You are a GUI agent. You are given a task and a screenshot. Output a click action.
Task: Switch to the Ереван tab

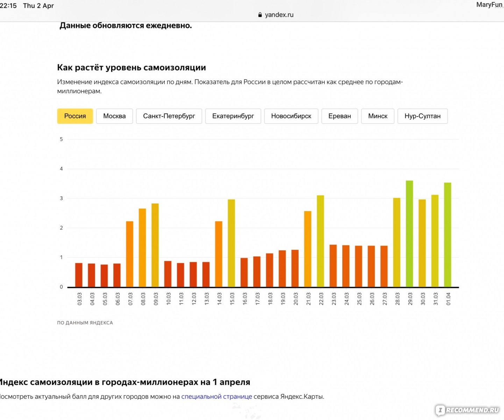340,116
